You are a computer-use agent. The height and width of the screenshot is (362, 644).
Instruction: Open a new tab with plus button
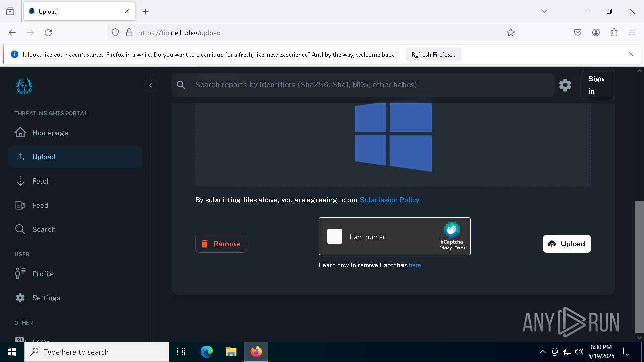(146, 11)
